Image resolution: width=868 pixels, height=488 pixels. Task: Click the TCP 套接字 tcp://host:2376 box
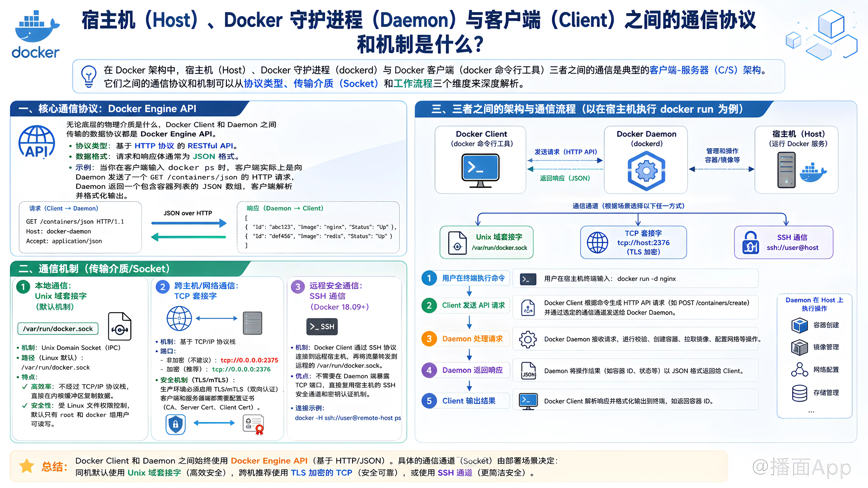[x=633, y=242]
